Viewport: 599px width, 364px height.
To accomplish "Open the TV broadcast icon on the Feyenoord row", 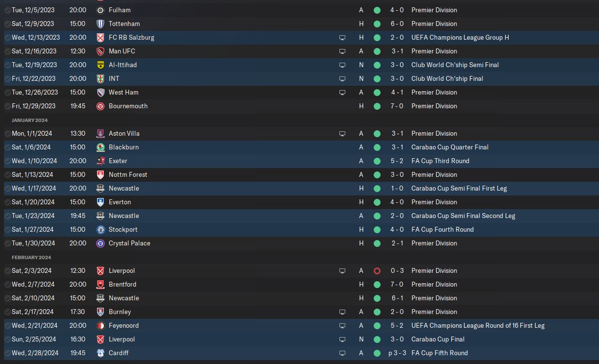I will (342, 325).
